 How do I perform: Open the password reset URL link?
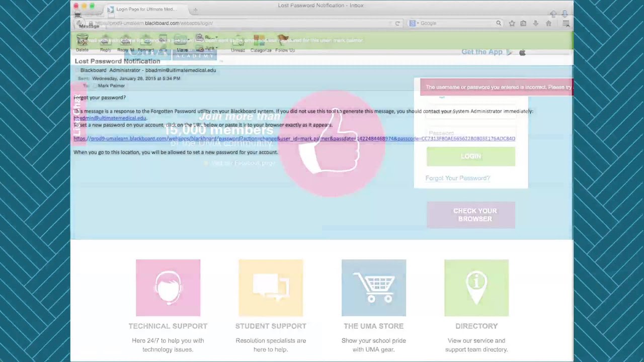coord(294,139)
